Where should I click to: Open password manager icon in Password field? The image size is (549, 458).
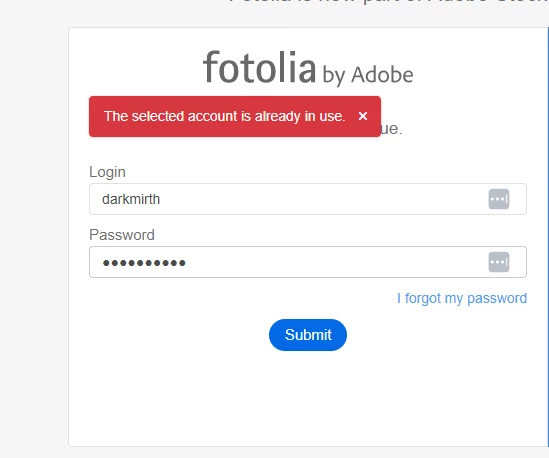click(x=499, y=262)
